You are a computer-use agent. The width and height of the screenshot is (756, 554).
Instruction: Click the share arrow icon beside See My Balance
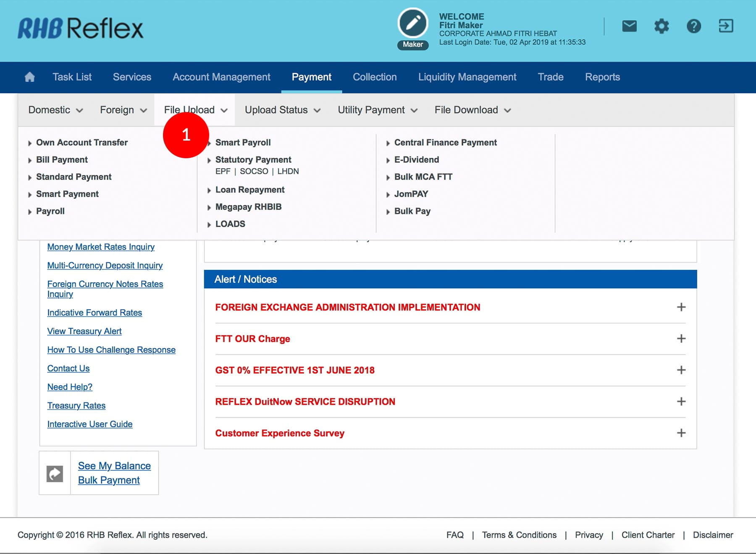(55, 473)
